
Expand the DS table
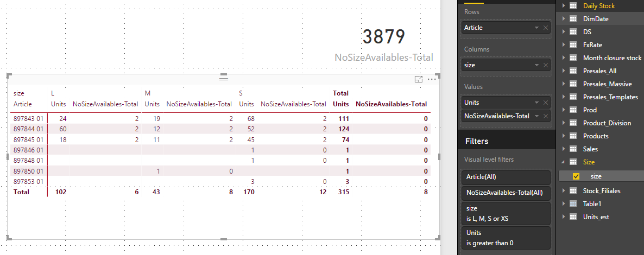click(563, 31)
